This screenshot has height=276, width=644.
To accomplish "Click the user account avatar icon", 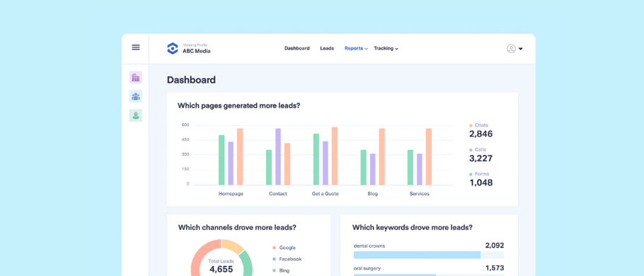I will point(511,48).
